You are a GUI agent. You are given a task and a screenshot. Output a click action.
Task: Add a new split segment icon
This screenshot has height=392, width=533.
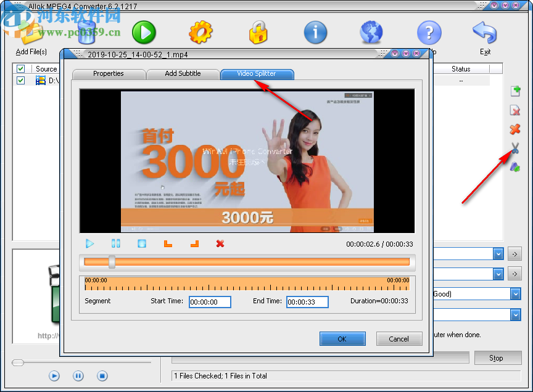[514, 91]
